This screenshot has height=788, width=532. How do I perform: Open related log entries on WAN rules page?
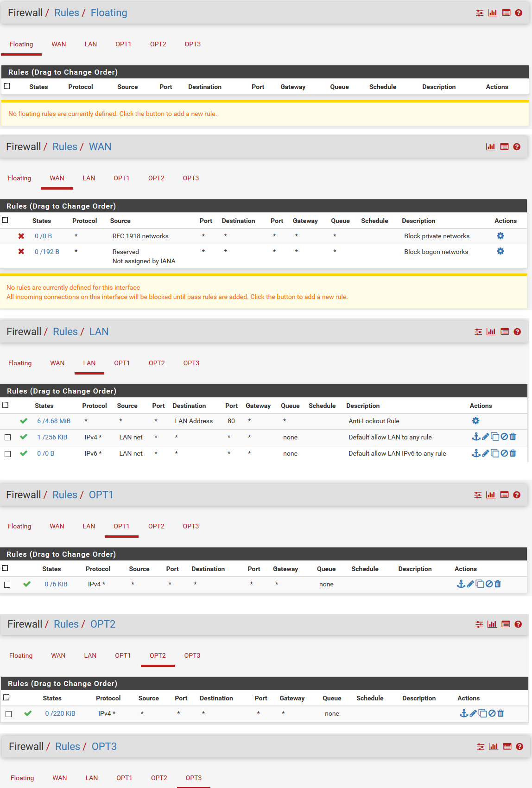point(504,147)
